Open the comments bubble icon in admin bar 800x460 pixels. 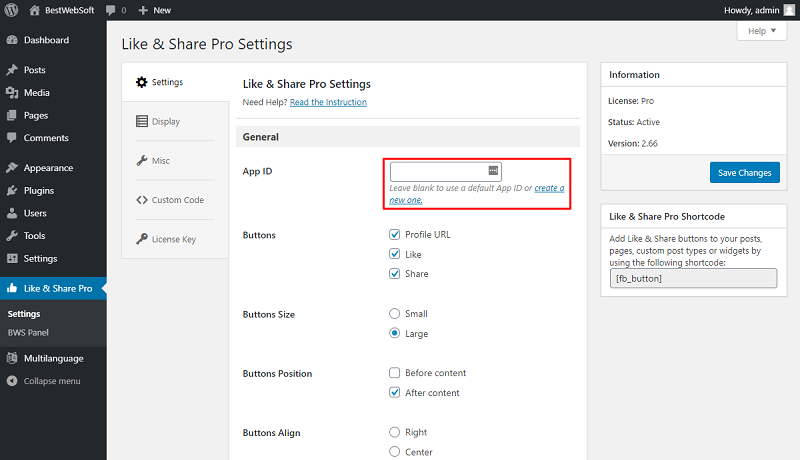click(x=111, y=10)
